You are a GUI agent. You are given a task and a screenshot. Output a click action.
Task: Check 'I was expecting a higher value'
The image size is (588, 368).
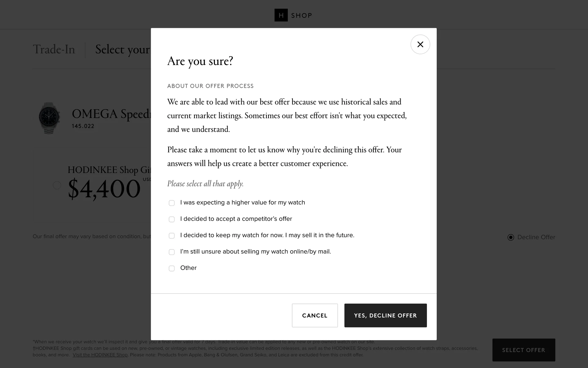point(172,203)
